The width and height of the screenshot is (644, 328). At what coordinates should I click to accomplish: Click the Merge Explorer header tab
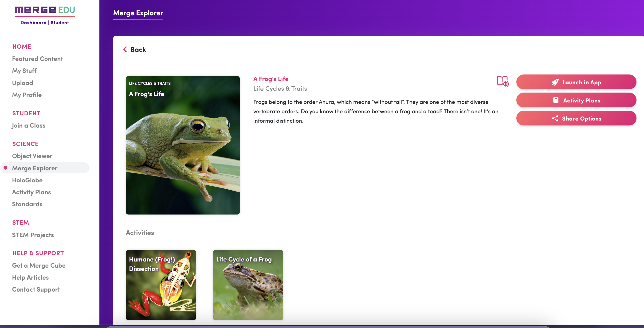tap(138, 13)
